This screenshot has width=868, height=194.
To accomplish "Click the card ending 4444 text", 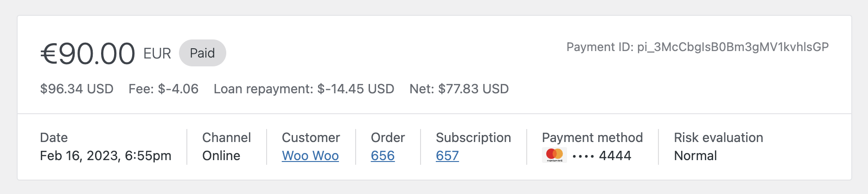I will click(x=602, y=156).
